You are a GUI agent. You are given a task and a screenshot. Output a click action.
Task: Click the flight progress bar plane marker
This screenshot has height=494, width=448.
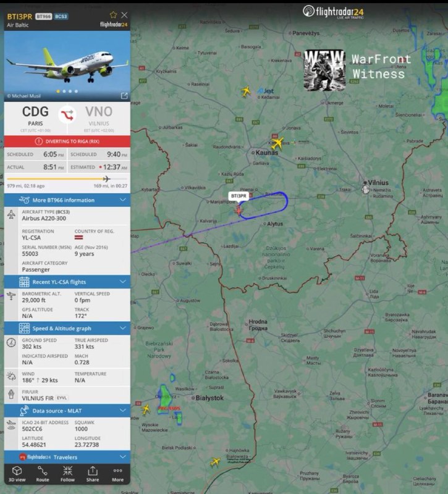click(106, 179)
